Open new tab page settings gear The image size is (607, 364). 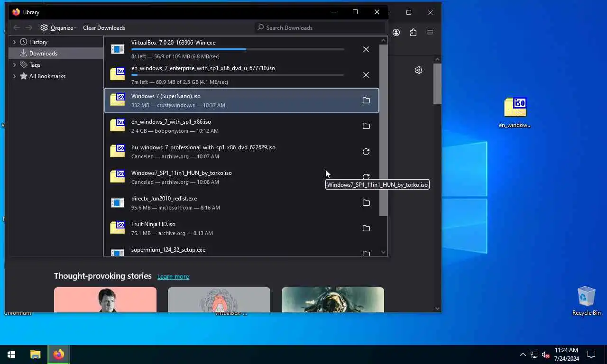tap(419, 70)
